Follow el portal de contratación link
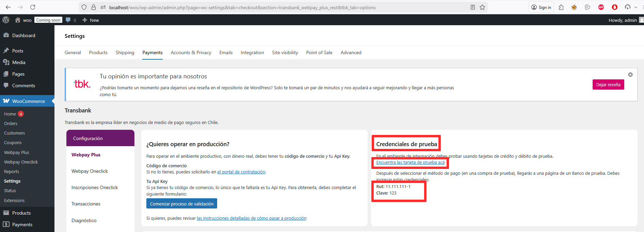The height and width of the screenshot is (232, 644). pyautogui.click(x=241, y=172)
